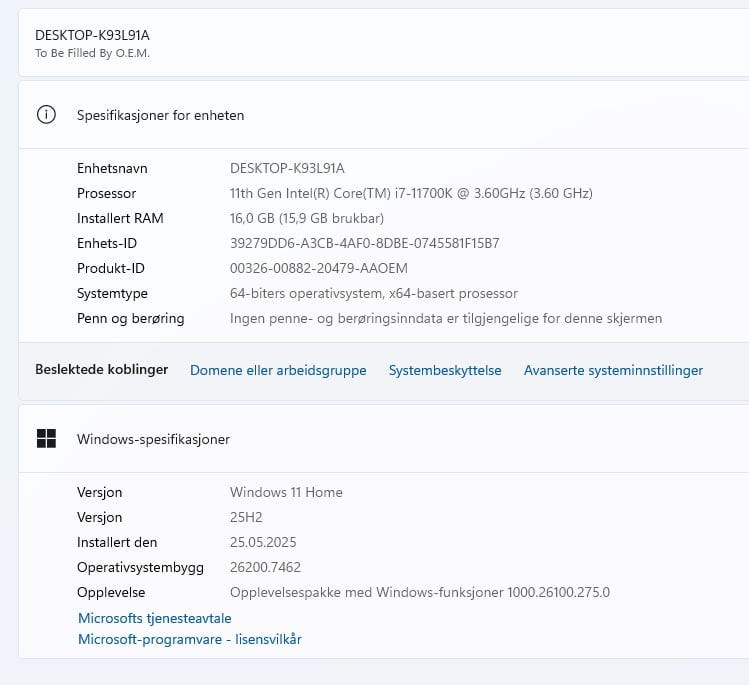Expand the Spesifikasjoner for enheten header
Viewport: 749px width, 685px height.
coord(384,115)
